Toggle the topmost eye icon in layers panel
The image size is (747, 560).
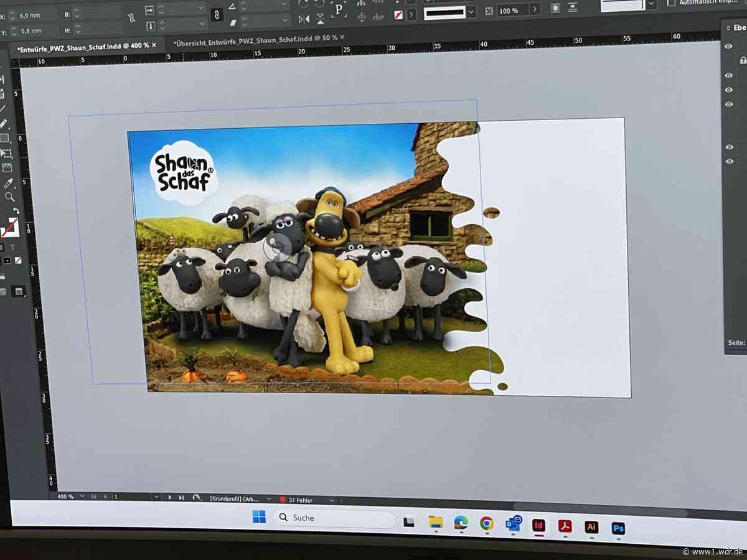click(x=728, y=46)
